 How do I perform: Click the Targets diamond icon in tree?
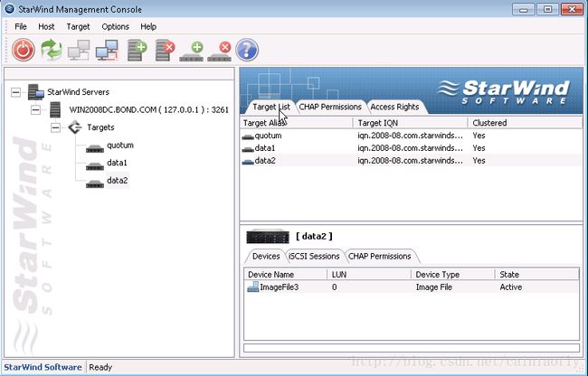[x=75, y=127]
